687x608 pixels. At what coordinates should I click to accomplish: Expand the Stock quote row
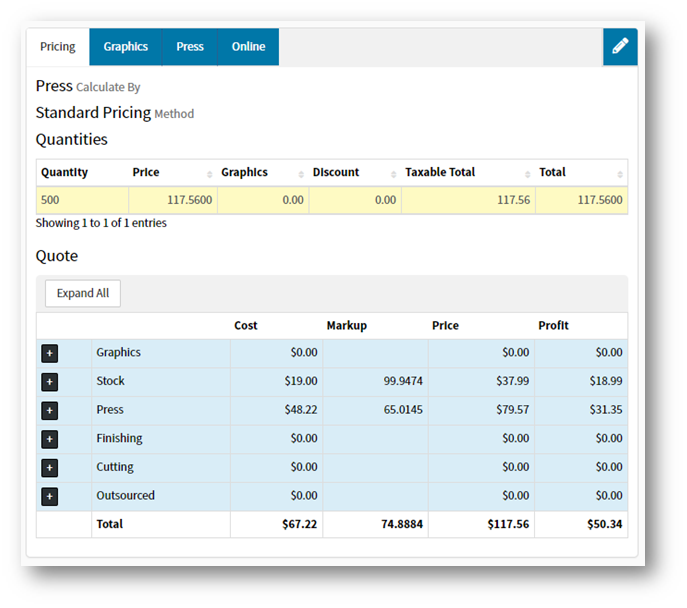coord(50,382)
